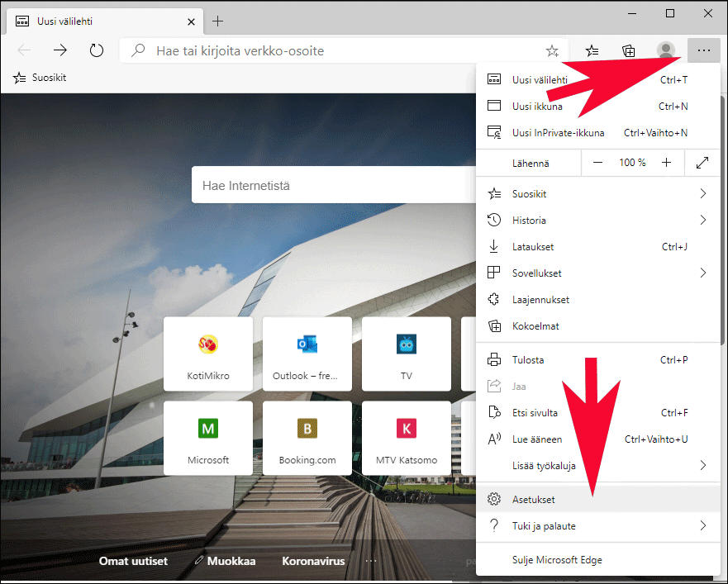The width and height of the screenshot is (728, 584).
Task: Add page to favorites star in address bar
Action: pyautogui.click(x=552, y=50)
